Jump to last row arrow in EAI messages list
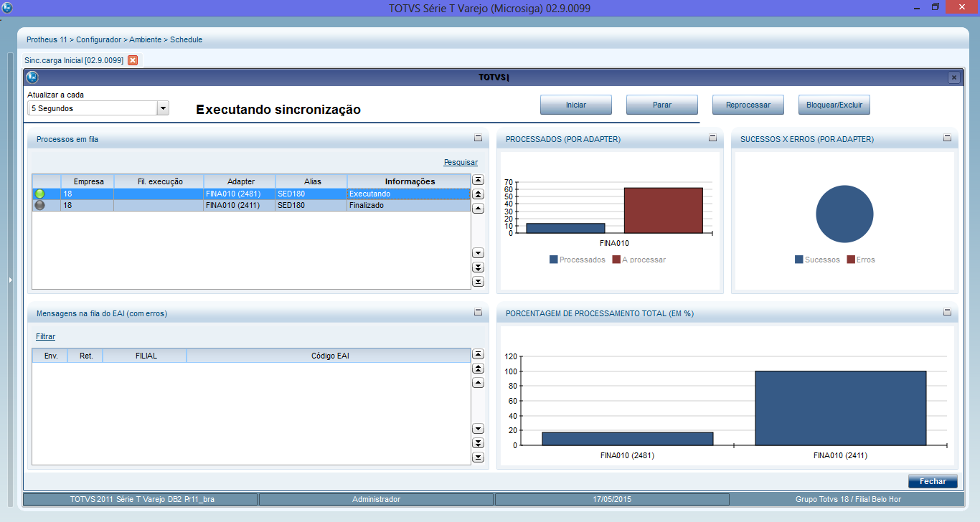The image size is (980, 522). [478, 457]
